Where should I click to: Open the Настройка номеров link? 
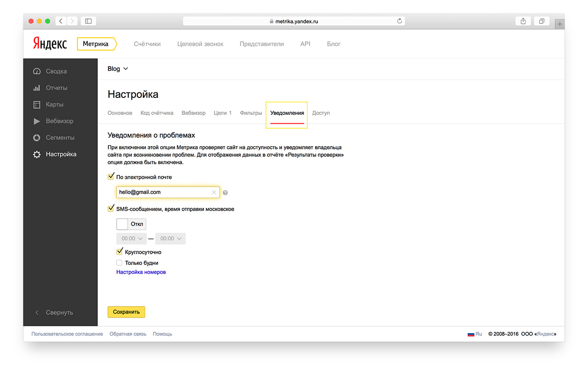click(x=141, y=272)
